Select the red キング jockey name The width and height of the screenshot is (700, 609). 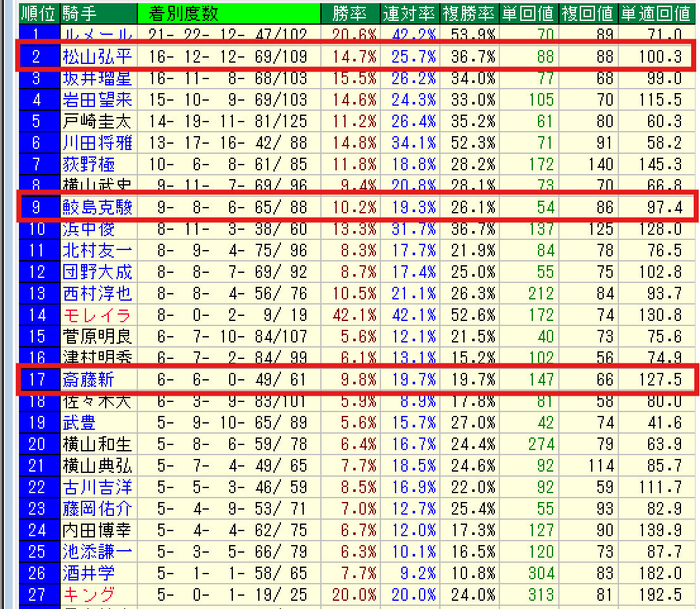[89, 594]
